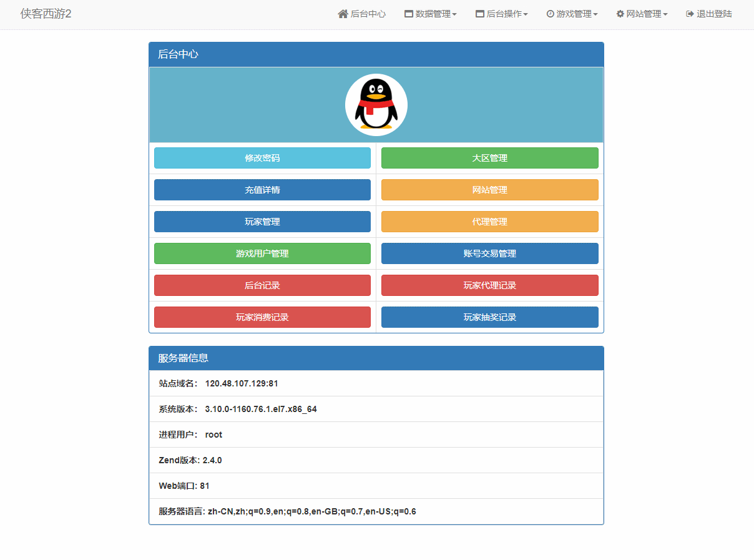The width and height of the screenshot is (754, 560).
Task: Open the 大区管理 panel
Action: (489, 158)
